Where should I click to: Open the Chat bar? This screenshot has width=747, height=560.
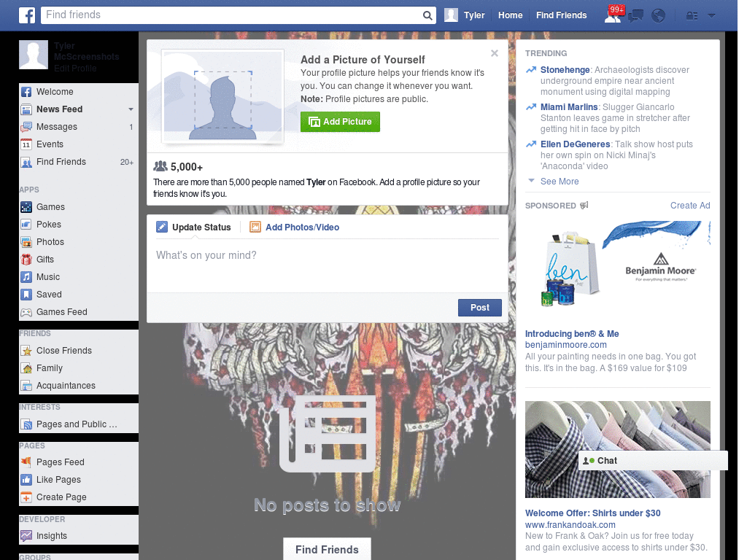point(653,461)
